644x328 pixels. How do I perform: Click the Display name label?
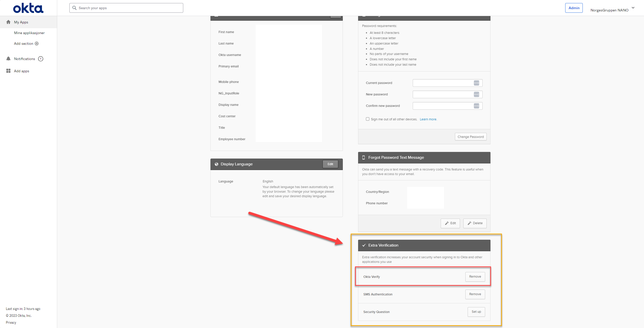[x=228, y=105]
